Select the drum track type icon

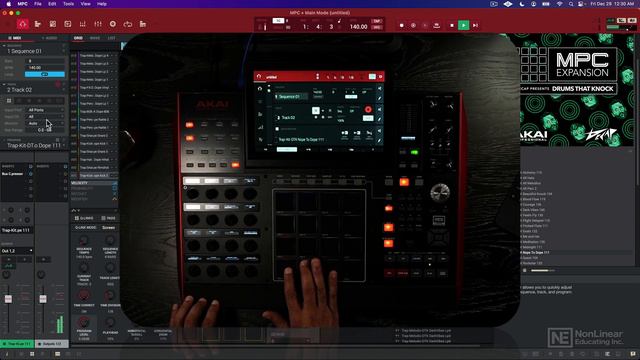coord(9,100)
